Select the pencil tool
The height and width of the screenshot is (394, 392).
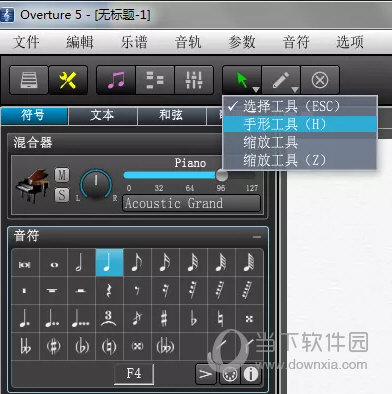[281, 80]
